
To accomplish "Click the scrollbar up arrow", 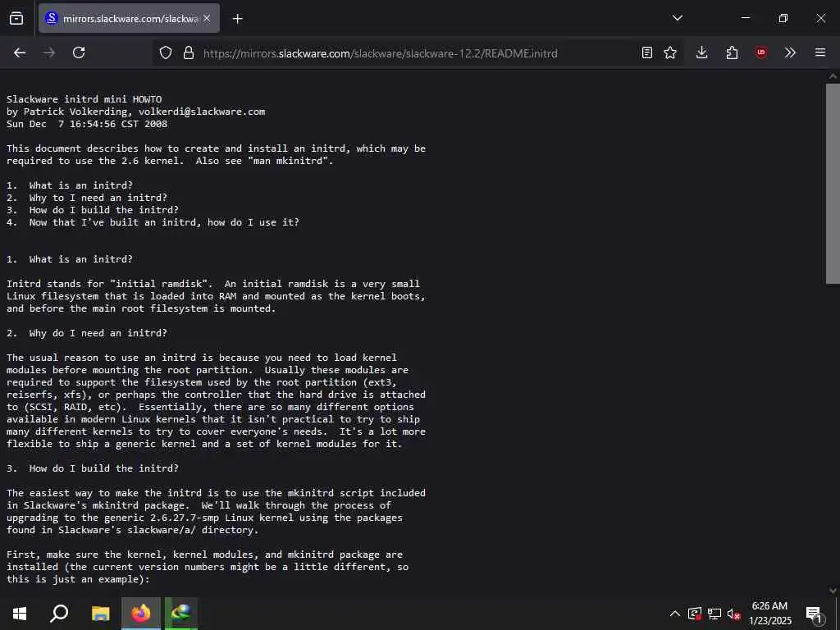I will pyautogui.click(x=833, y=76).
